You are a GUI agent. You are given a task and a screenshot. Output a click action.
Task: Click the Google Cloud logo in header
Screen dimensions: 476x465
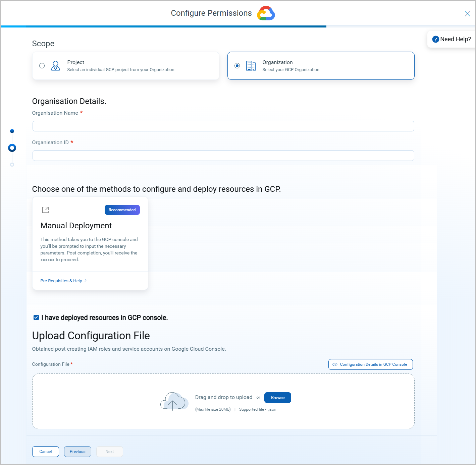266,13
